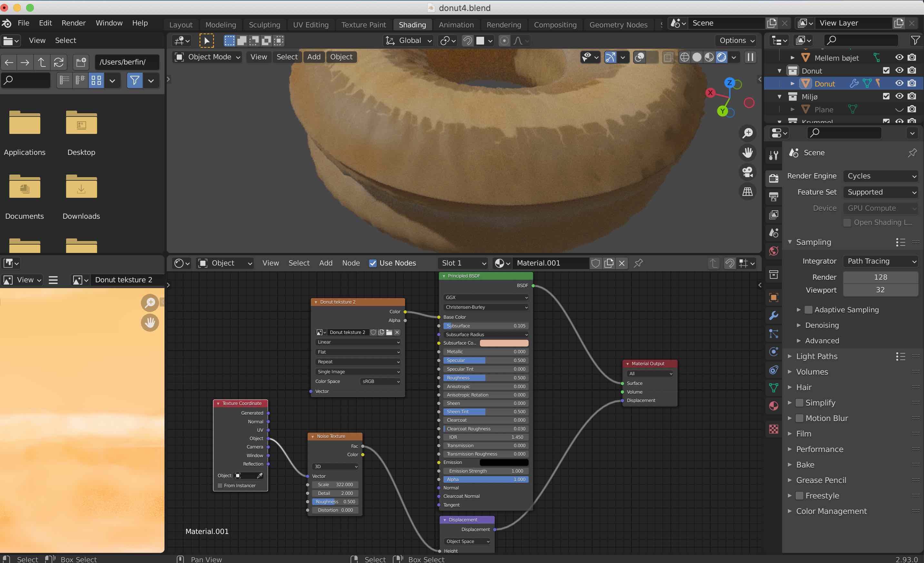
Task: Open Render Engine Cycles dropdown
Action: point(880,176)
